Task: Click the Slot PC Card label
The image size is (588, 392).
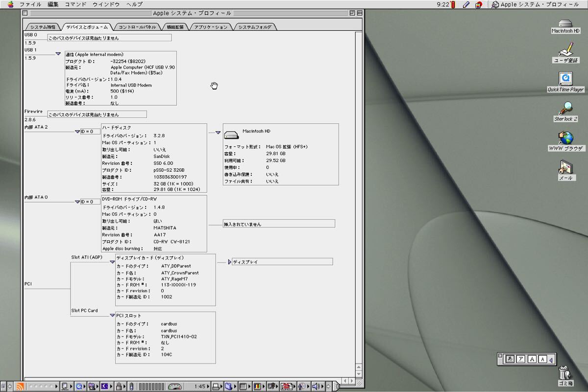Action: click(x=84, y=310)
